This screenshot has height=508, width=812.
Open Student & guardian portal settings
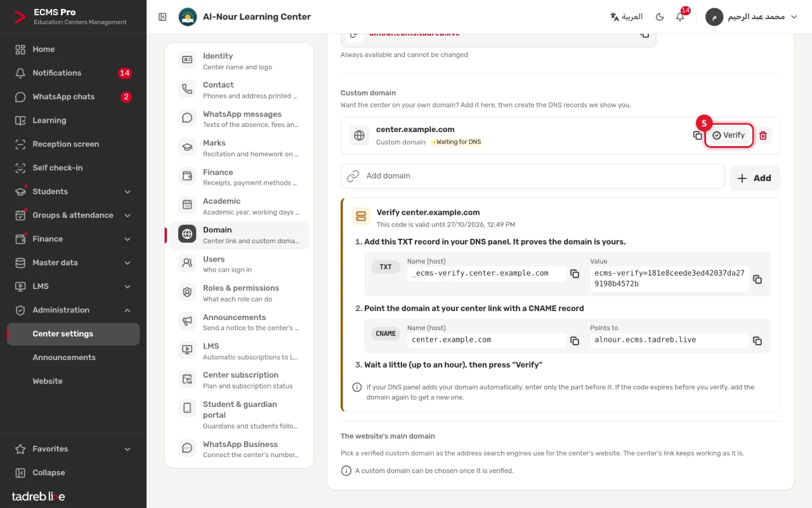[239, 415]
